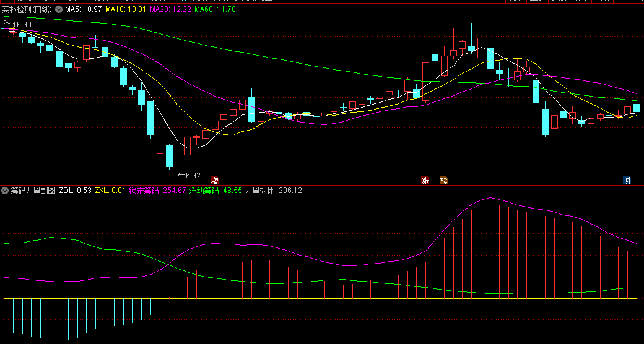Click the blue 财 event marker
Viewport: 644px width, 344px height.
tap(627, 180)
